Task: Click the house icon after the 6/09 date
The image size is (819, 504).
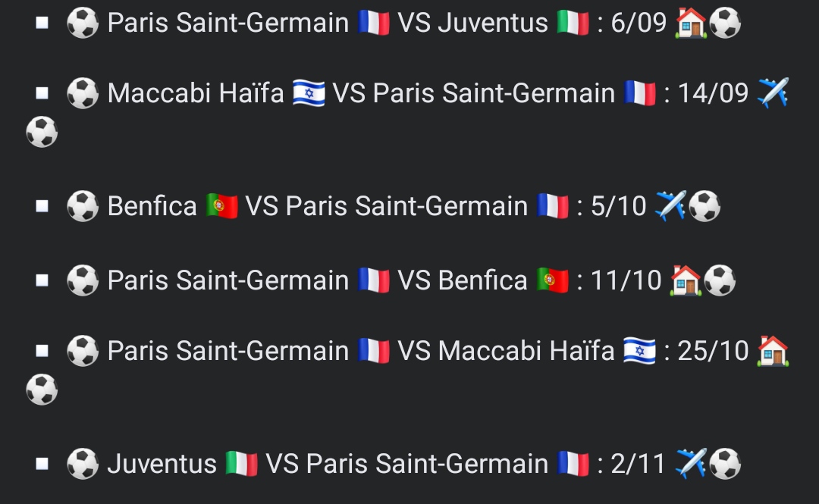Action: pos(691,23)
